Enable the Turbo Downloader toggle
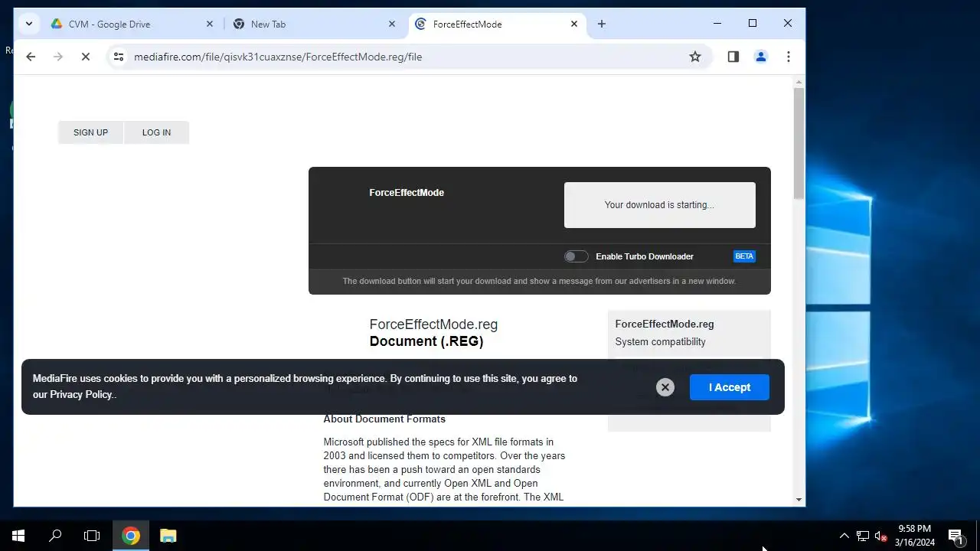Viewport: 980px width, 551px height. click(576, 256)
